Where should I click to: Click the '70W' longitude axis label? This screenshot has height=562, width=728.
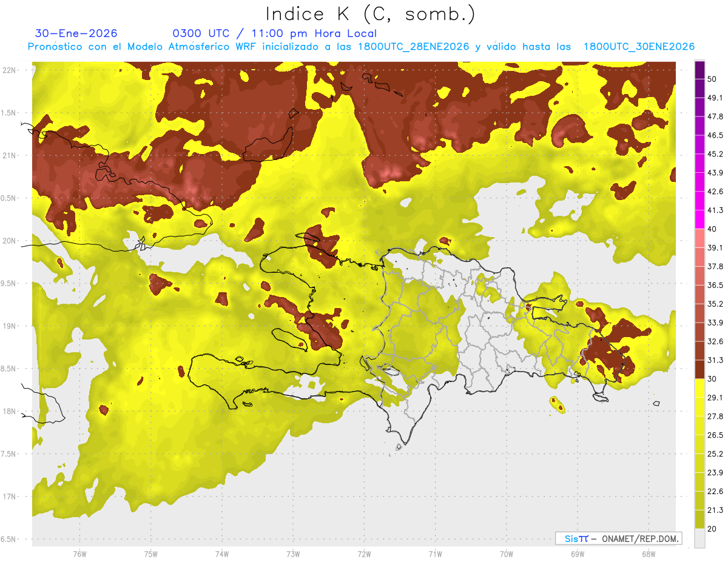click(x=506, y=554)
